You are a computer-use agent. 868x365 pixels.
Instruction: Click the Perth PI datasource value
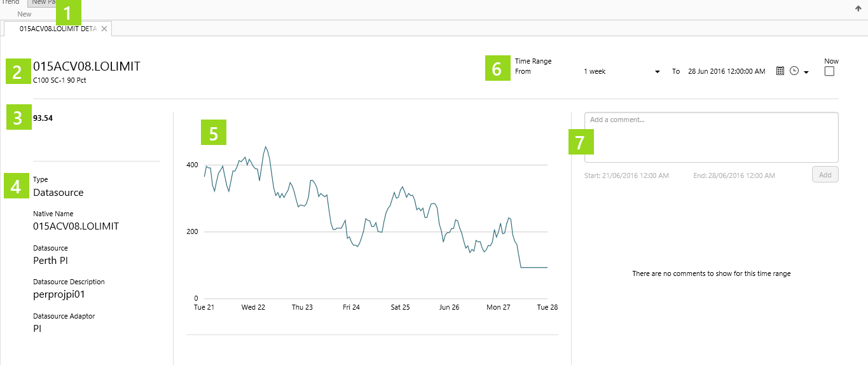[50, 260]
